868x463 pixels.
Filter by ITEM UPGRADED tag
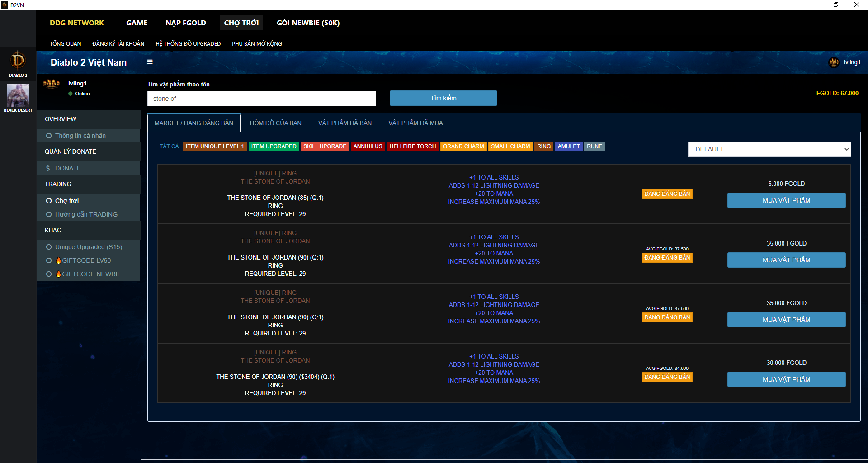coord(274,146)
